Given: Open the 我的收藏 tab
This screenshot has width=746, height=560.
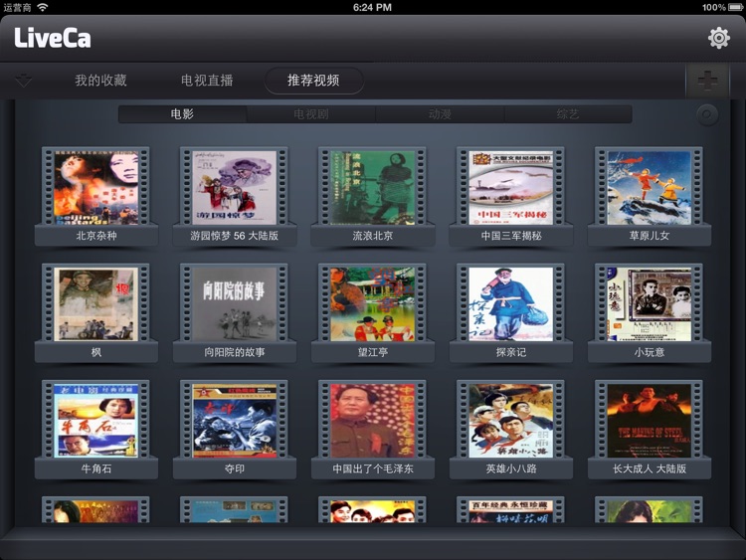Looking at the screenshot, I should [100, 81].
